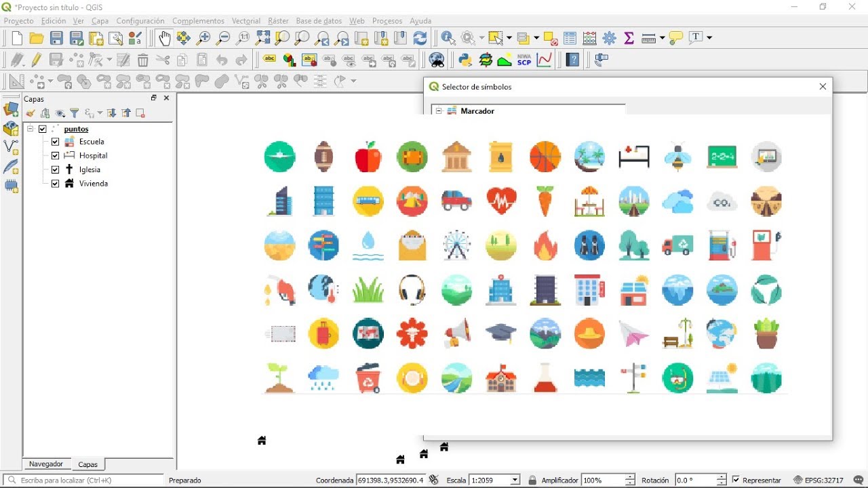868x488 pixels.
Task: Open the text annotation dropdown arrow
Action: pos(709,39)
